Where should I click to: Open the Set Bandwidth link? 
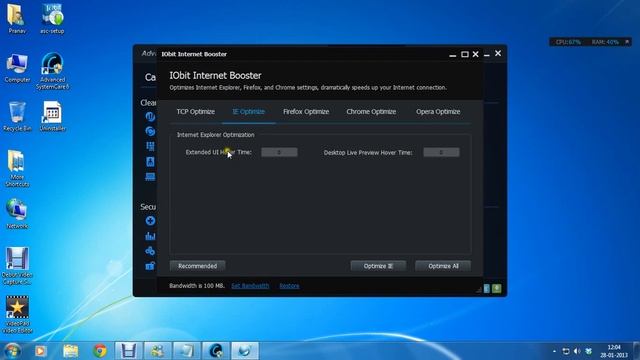coord(250,286)
